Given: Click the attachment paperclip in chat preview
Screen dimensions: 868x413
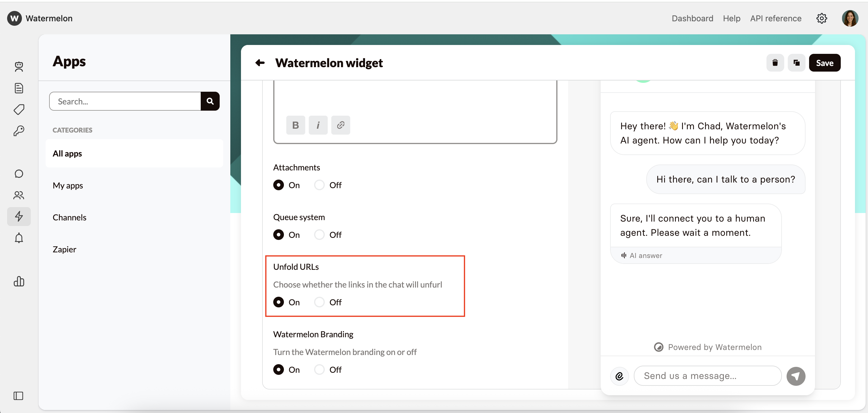Looking at the screenshot, I should pyautogui.click(x=619, y=376).
